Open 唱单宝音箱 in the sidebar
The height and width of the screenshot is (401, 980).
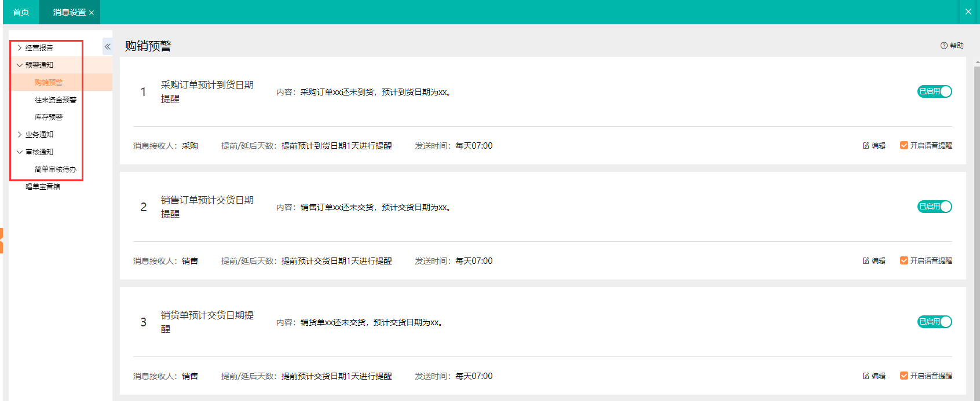(43, 187)
